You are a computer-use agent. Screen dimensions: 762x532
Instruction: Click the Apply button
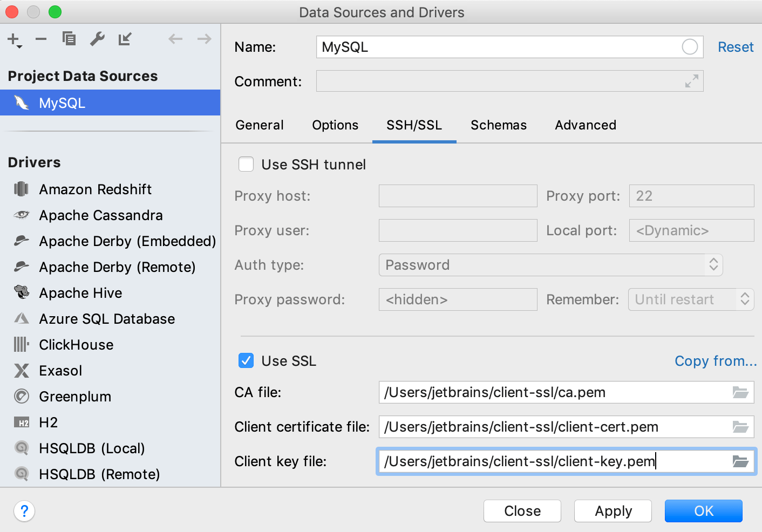click(x=613, y=511)
